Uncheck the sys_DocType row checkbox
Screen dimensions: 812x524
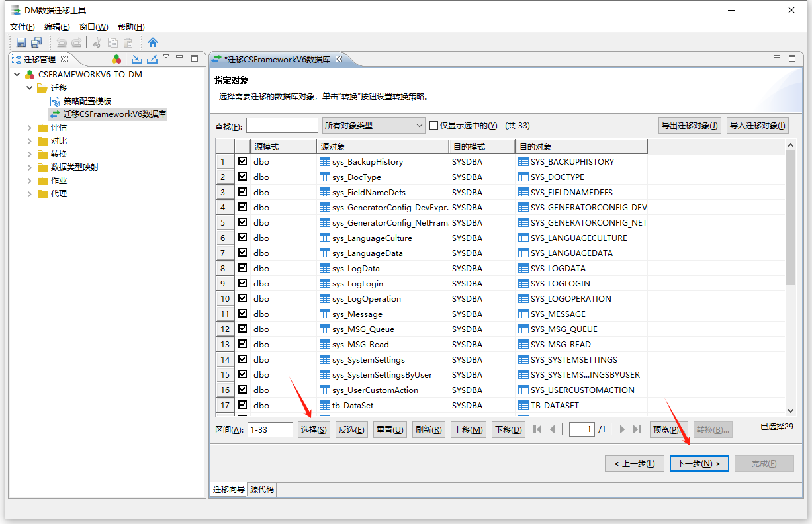coord(242,176)
